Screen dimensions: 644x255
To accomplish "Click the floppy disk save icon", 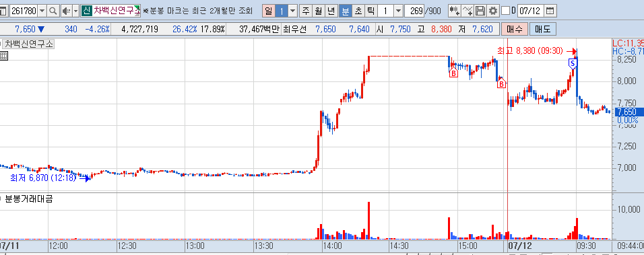I will [x=480, y=11].
